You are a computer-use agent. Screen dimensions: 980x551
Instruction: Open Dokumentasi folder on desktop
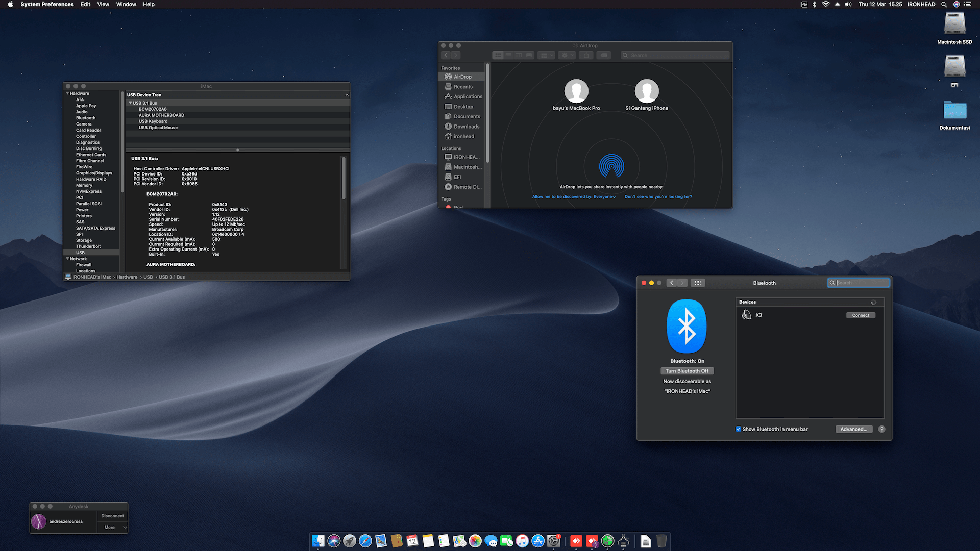click(954, 110)
